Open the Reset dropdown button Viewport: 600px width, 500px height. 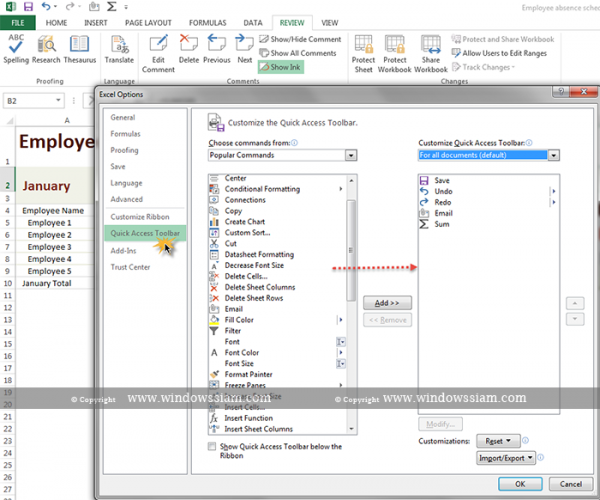tap(498, 441)
